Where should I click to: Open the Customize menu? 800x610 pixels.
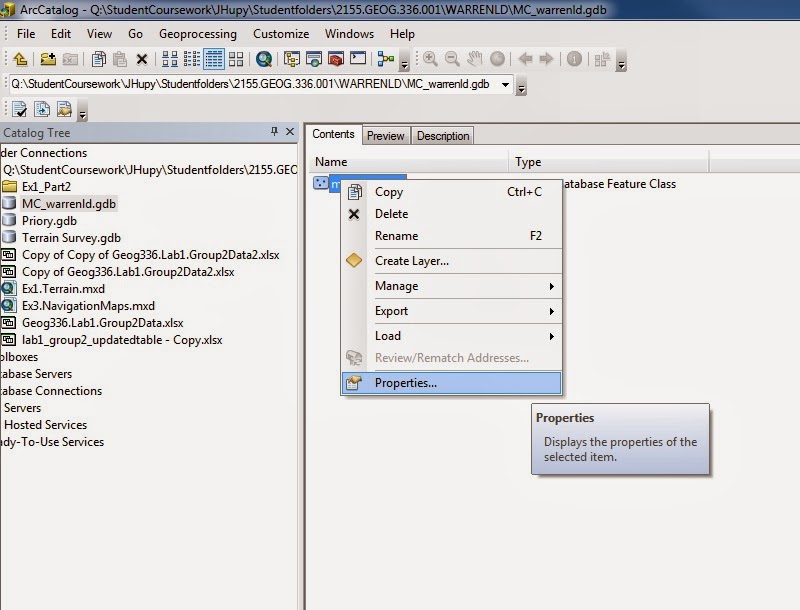(281, 34)
